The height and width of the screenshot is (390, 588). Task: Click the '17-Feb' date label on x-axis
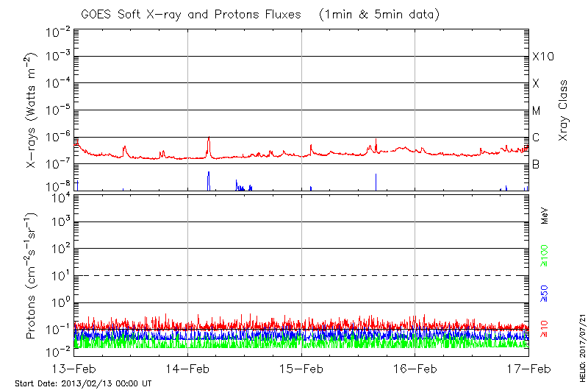[528, 368]
